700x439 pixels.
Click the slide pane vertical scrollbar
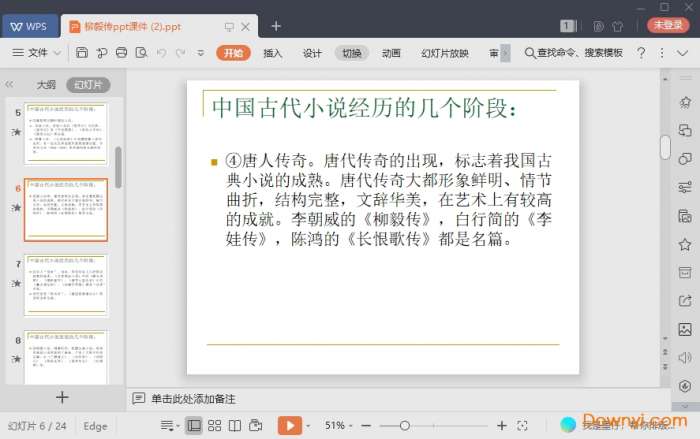[x=665, y=147]
